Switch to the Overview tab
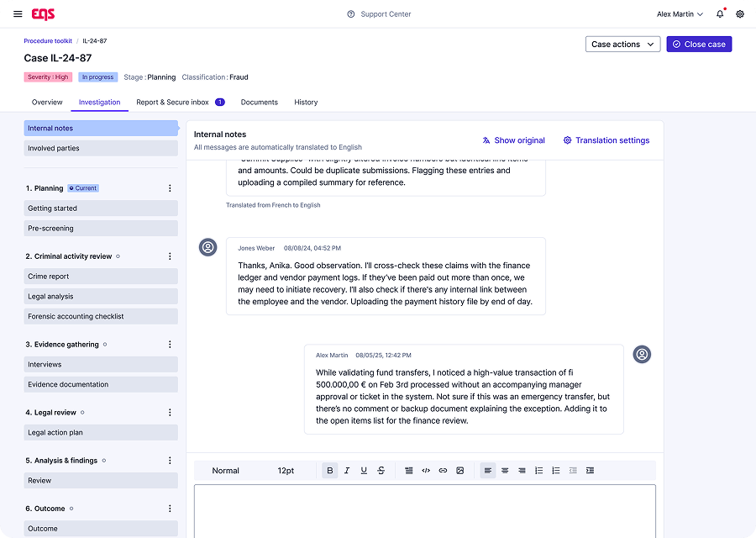Image resolution: width=756 pixels, height=538 pixels. click(47, 103)
